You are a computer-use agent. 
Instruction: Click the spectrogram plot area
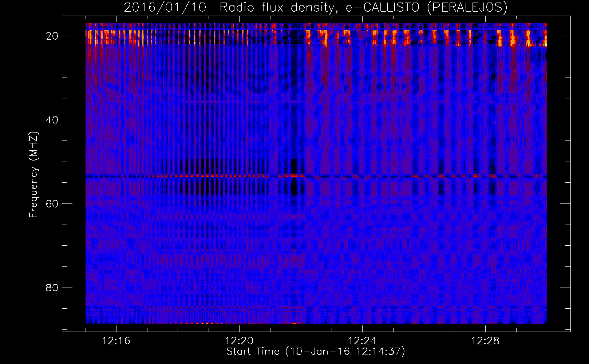(x=316, y=174)
